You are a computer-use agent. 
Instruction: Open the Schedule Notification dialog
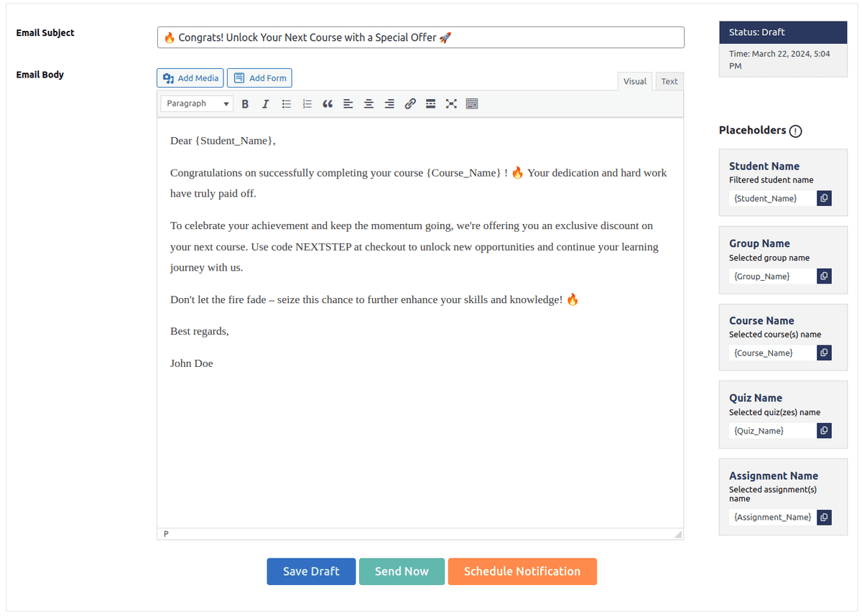[522, 571]
